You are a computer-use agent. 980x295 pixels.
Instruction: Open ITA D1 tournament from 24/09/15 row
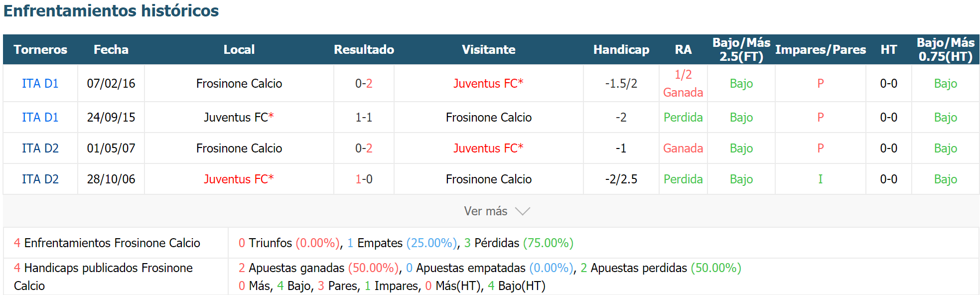(x=40, y=117)
